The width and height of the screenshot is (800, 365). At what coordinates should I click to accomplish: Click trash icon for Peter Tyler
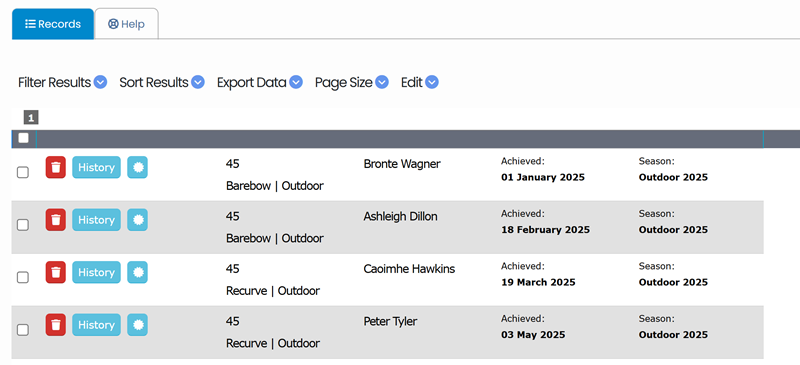56,325
